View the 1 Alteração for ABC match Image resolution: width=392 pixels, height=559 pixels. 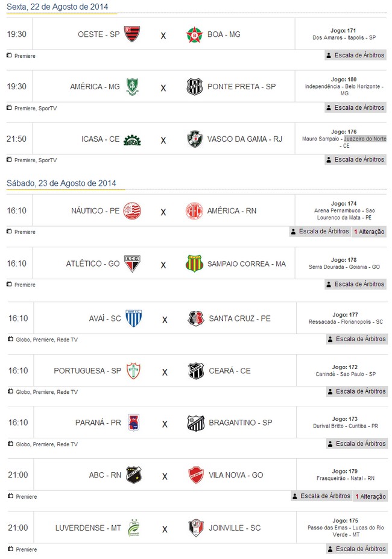point(370,496)
